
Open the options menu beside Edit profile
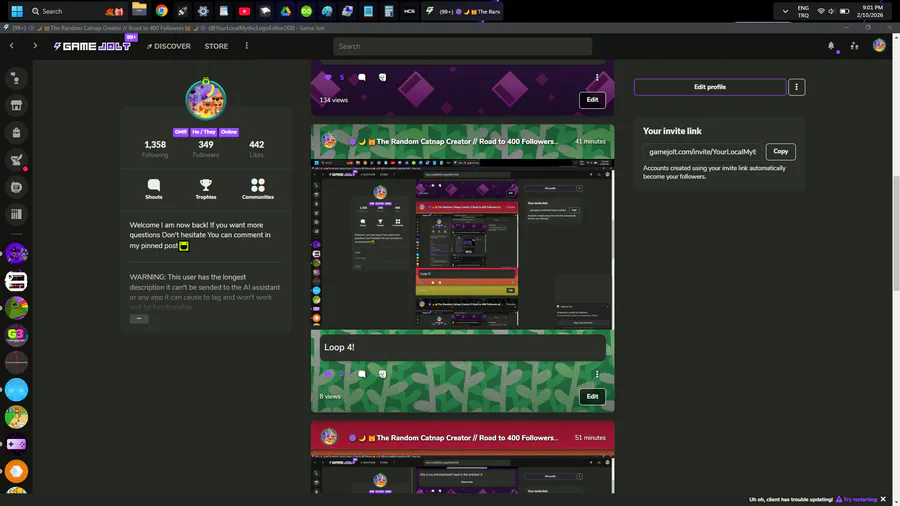tap(796, 87)
